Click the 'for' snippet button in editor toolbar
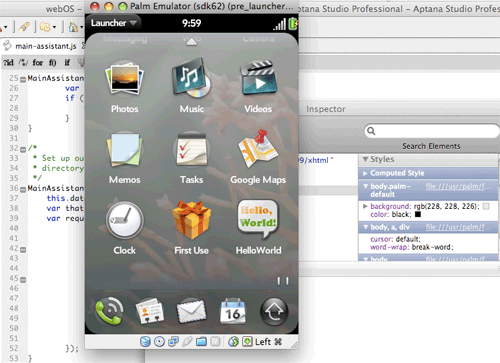This screenshot has height=363, width=500. [38, 63]
